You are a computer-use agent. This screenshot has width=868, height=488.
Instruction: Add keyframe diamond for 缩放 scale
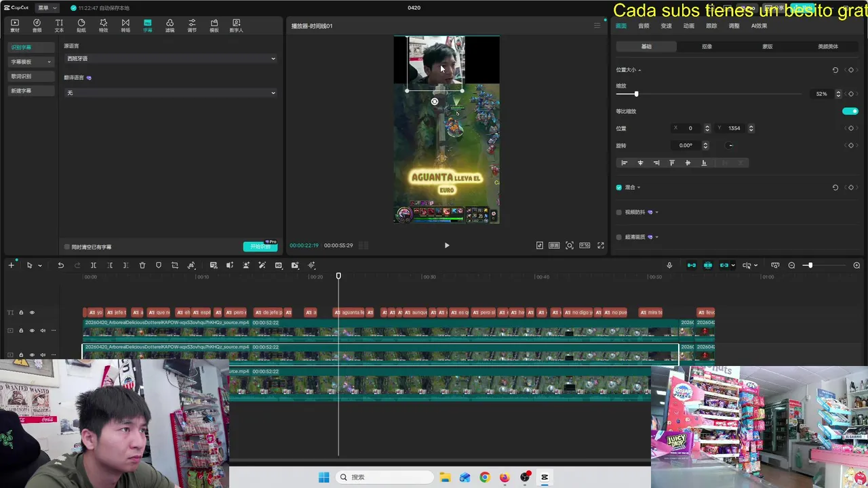(x=851, y=94)
